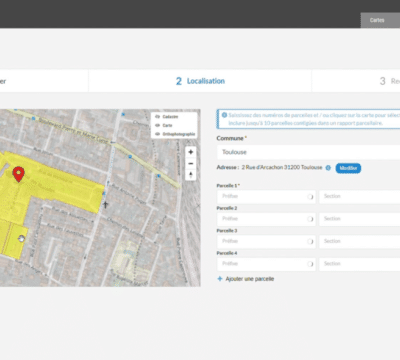Image resolution: width=400 pixels, height=360 pixels.
Task: Go to step 2 Localisation
Action: [x=200, y=81]
